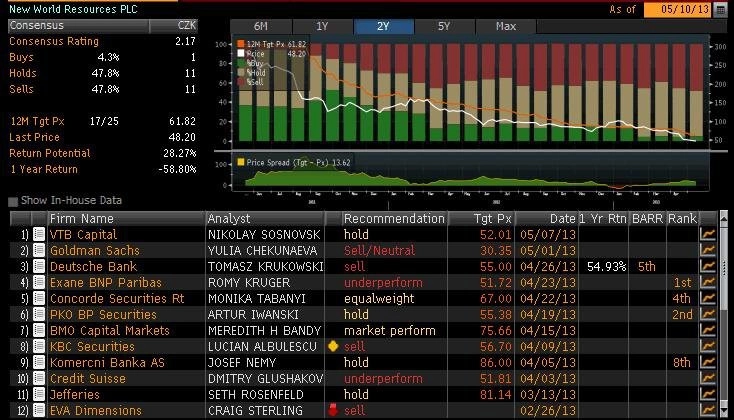The width and height of the screenshot is (734, 420).
Task: Open Deutsche Bank report document icon
Action: coord(39,266)
